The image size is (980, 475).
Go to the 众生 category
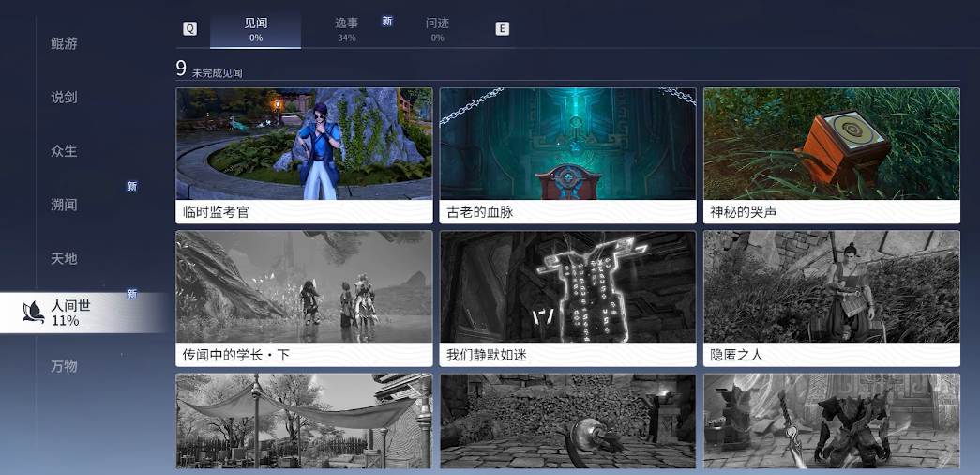click(64, 150)
